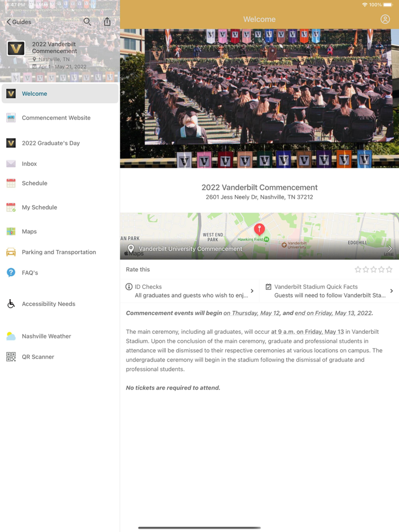
Task: Open 2022 Graduate's Day
Action: [x=60, y=143]
